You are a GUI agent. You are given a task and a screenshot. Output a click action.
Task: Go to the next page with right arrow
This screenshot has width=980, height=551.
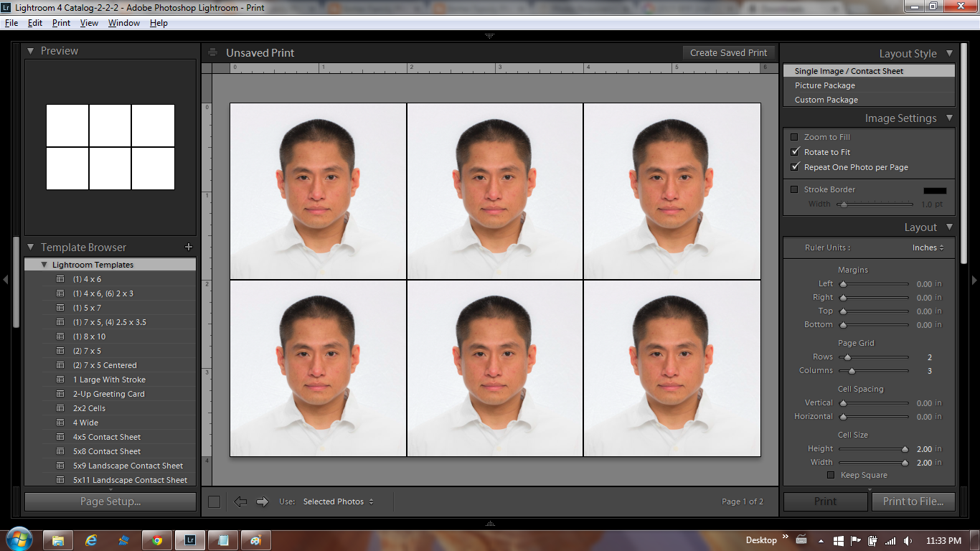point(263,501)
